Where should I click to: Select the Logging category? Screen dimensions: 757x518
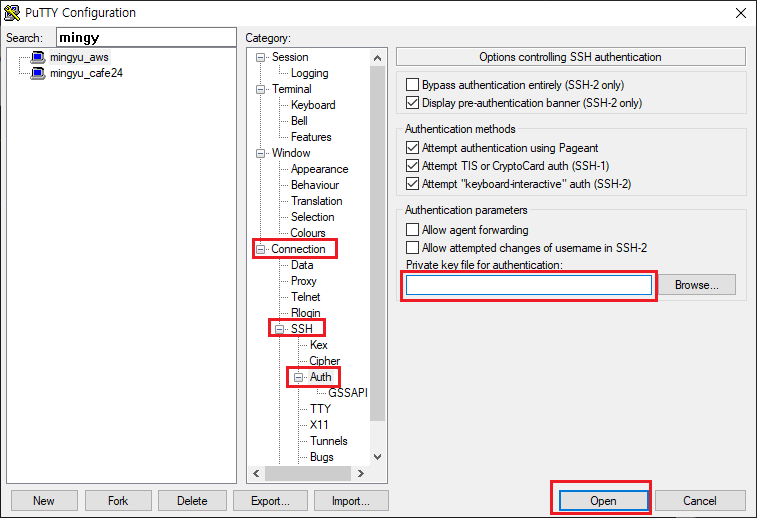click(309, 73)
